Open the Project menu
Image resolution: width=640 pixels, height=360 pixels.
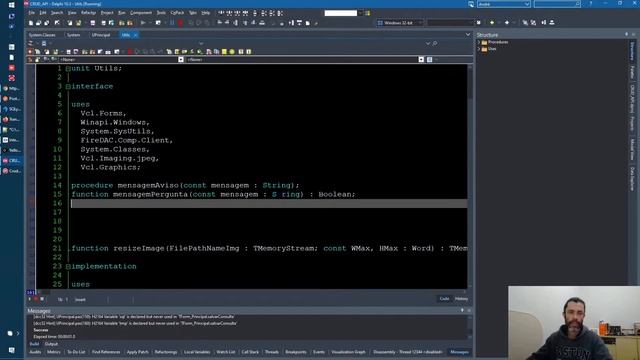point(107,13)
